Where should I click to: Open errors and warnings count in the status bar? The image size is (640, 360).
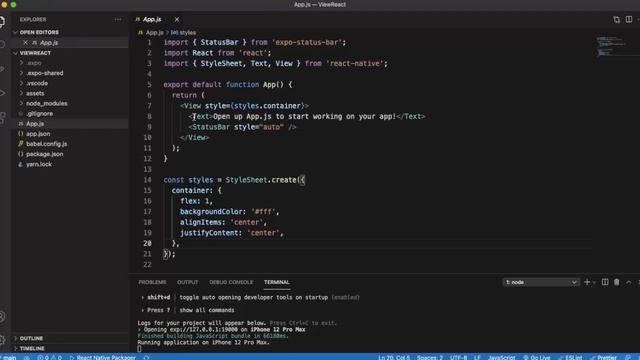click(49, 357)
